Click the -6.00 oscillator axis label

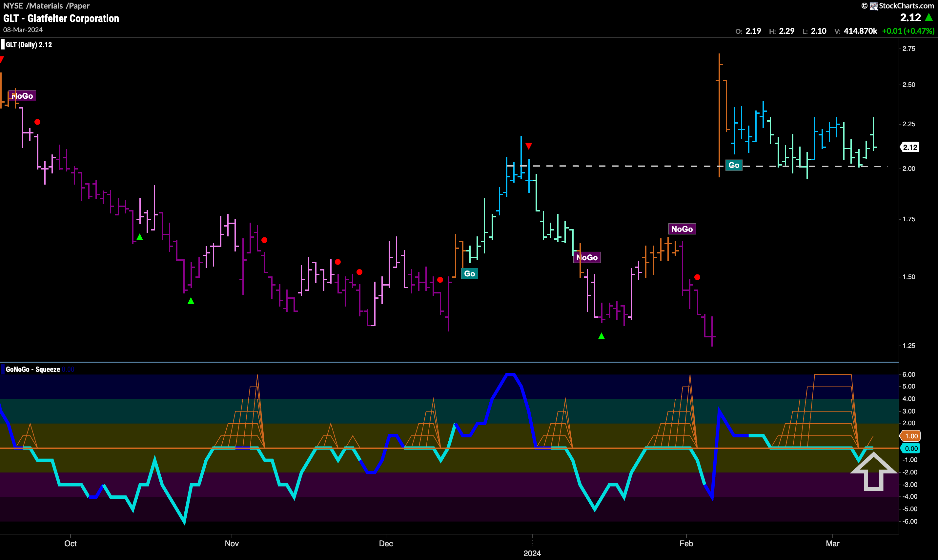pyautogui.click(x=910, y=521)
